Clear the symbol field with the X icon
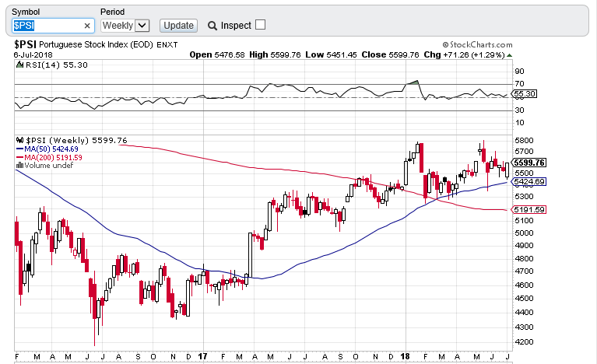The width and height of the screenshot is (597, 364). click(87, 26)
